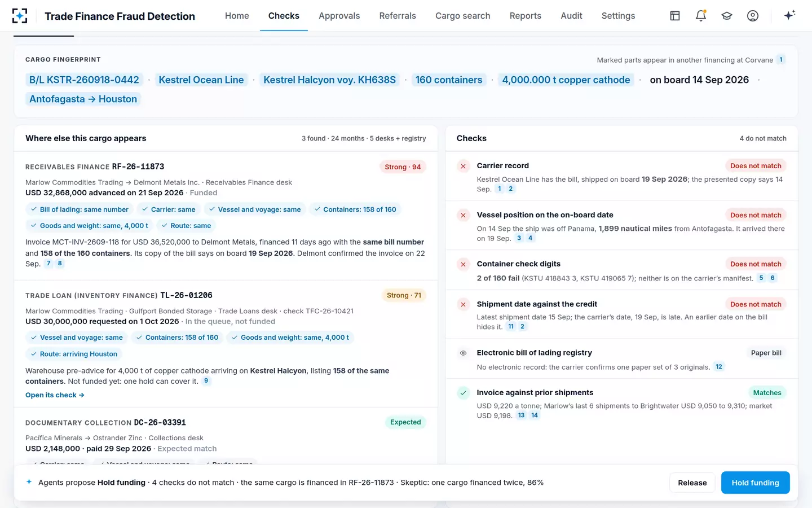Screen dimensions: 812x508
Task: Click the red X beside Vessel position check
Action: point(463,215)
